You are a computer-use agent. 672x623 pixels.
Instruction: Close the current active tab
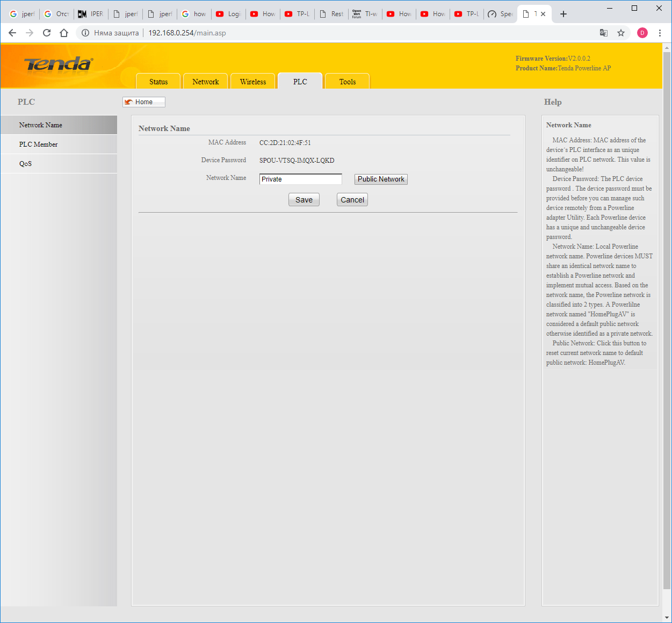[543, 14]
